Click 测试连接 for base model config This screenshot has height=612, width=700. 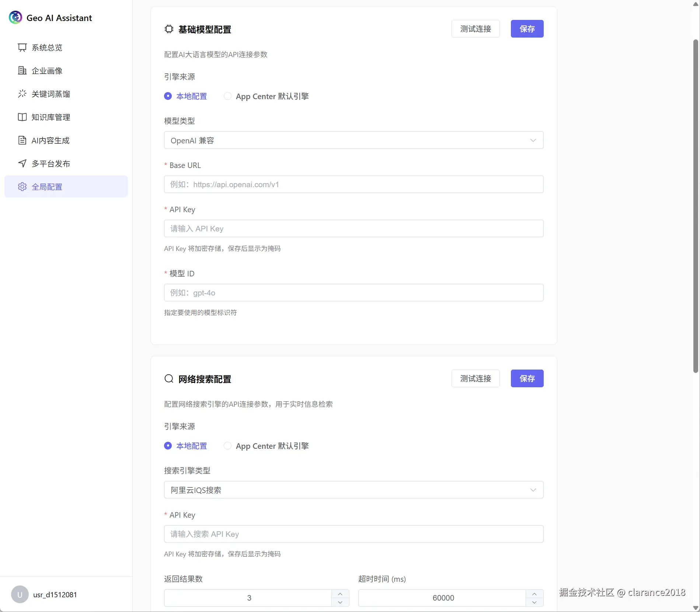[x=476, y=29]
